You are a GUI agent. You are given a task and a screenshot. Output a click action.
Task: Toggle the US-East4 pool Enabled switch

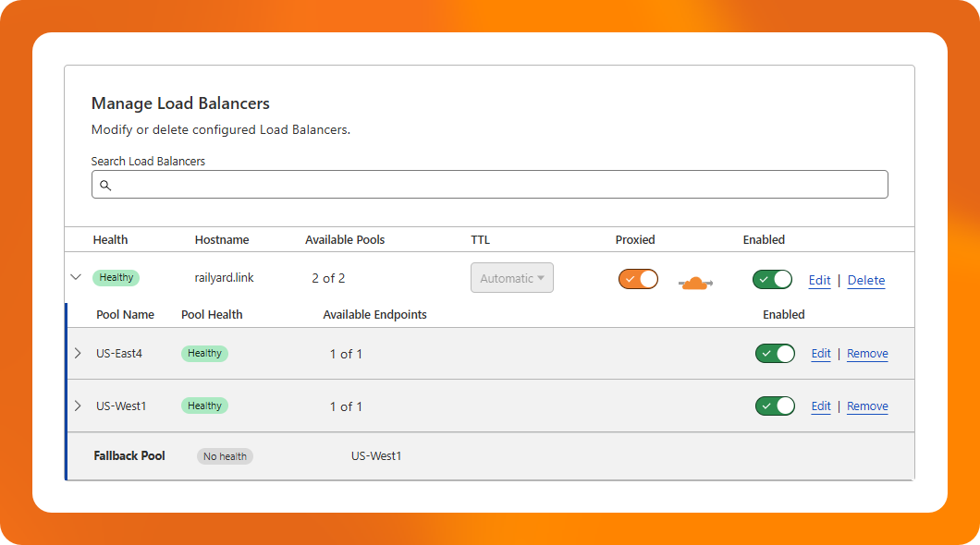coord(775,354)
